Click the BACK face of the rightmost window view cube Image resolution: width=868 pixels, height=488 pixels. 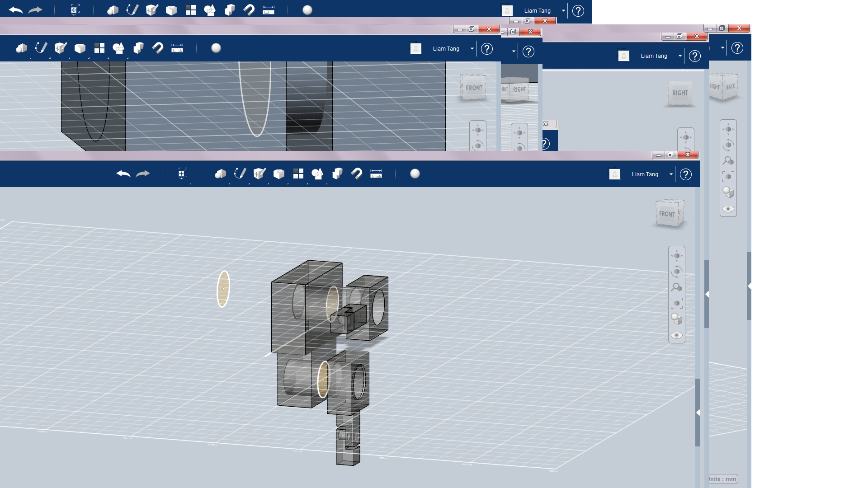[731, 86]
